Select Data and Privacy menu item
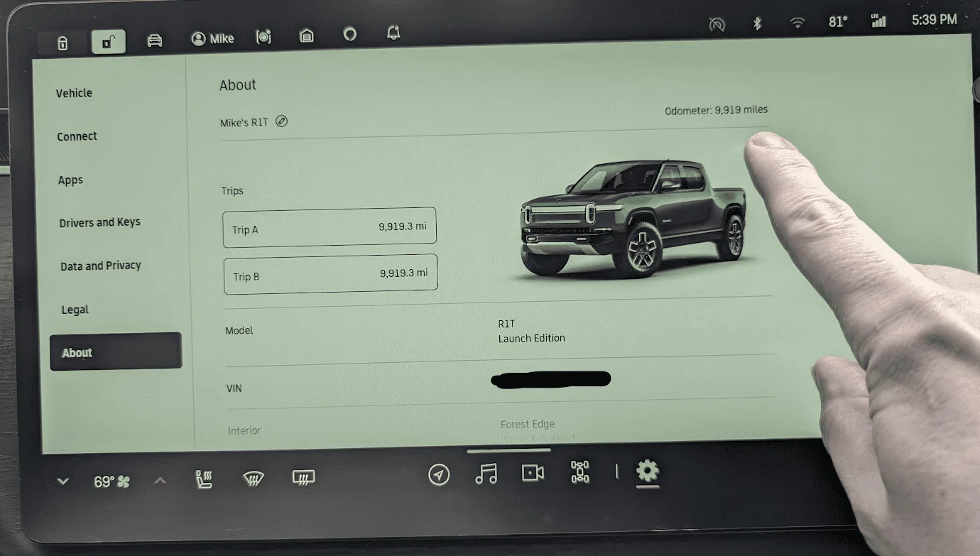 pyautogui.click(x=100, y=266)
